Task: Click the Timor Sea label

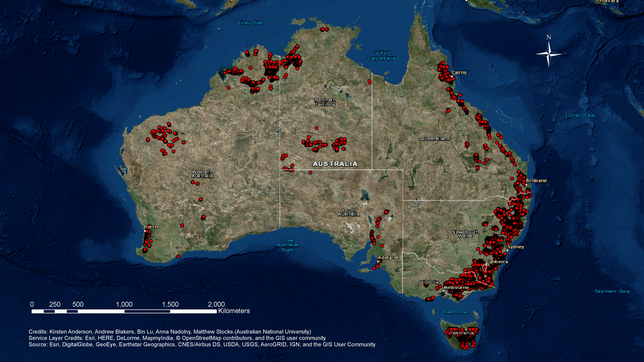Action: [250, 23]
